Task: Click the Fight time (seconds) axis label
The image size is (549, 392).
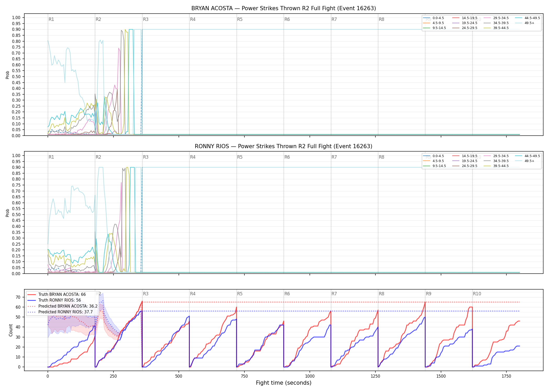Action: [x=284, y=383]
